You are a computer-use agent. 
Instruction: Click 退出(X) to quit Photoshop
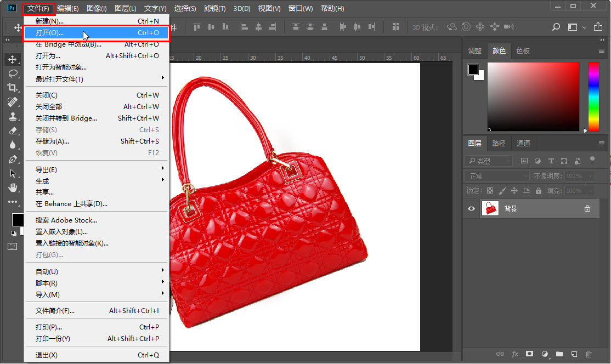tap(97, 355)
